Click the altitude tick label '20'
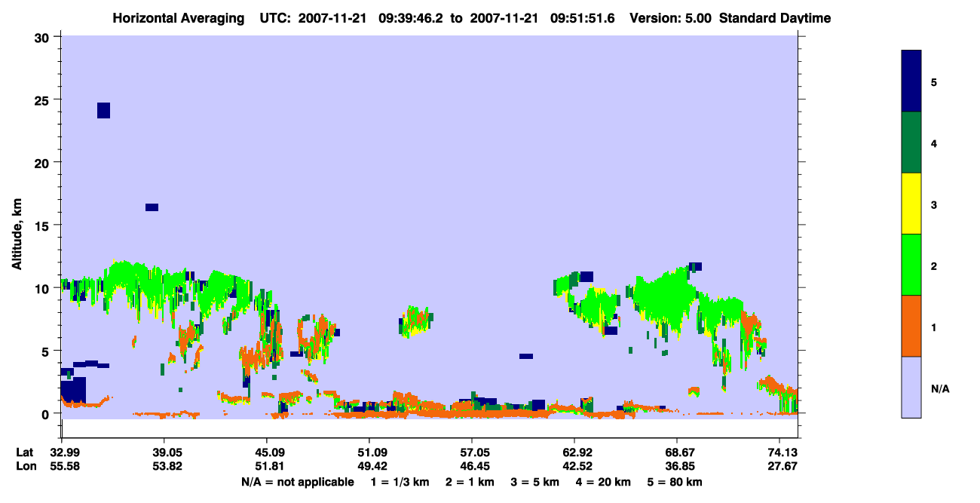Screen dimensions: 980x503 [x=44, y=162]
